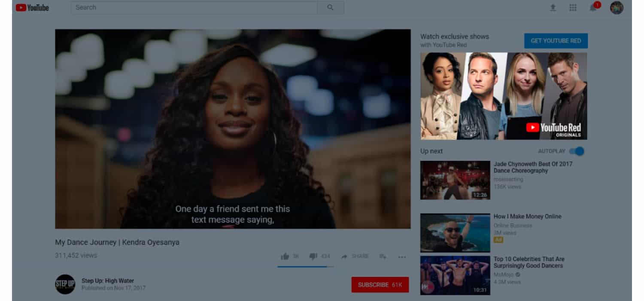Click the video player to pause
644x301 pixels.
click(x=233, y=129)
